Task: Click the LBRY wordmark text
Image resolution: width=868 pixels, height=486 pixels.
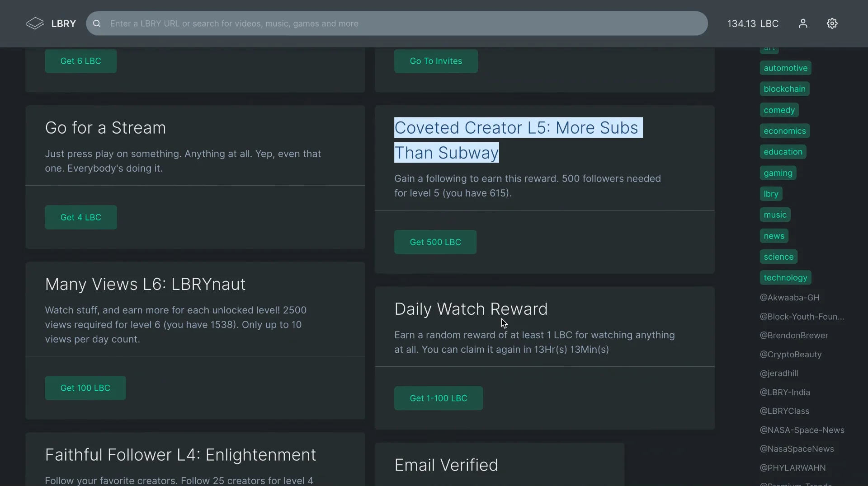Action: [x=63, y=23]
